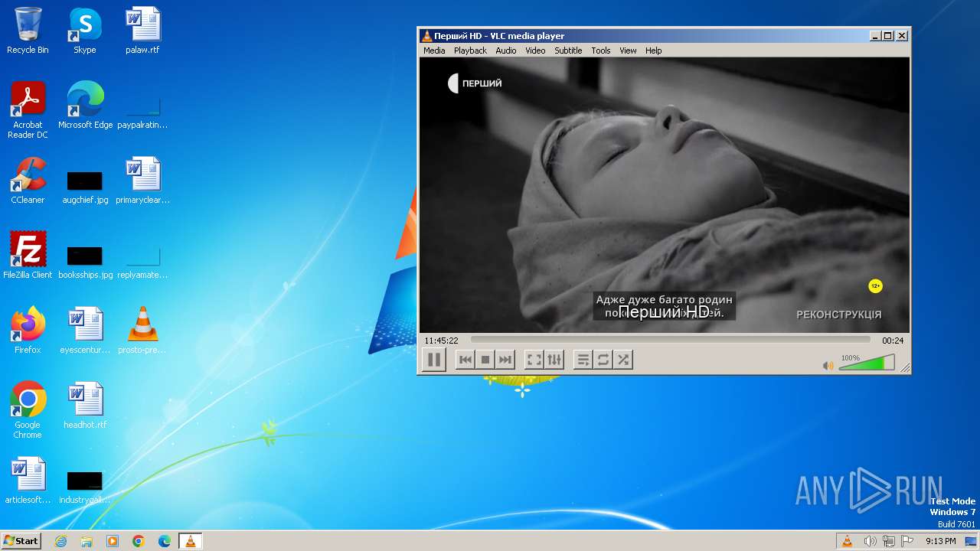The image size is (980, 551).
Task: Open Chrome from taskbar
Action: (139, 541)
